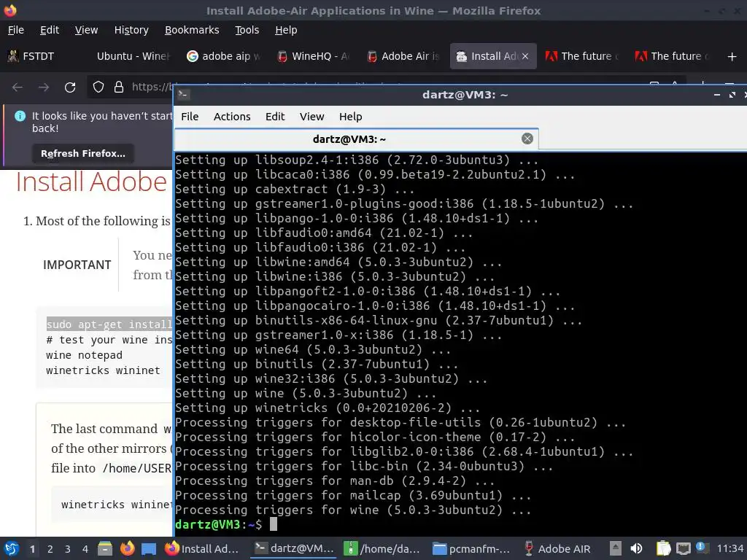
Task: Switch to workspace 3 in pager
Action: click(68, 549)
